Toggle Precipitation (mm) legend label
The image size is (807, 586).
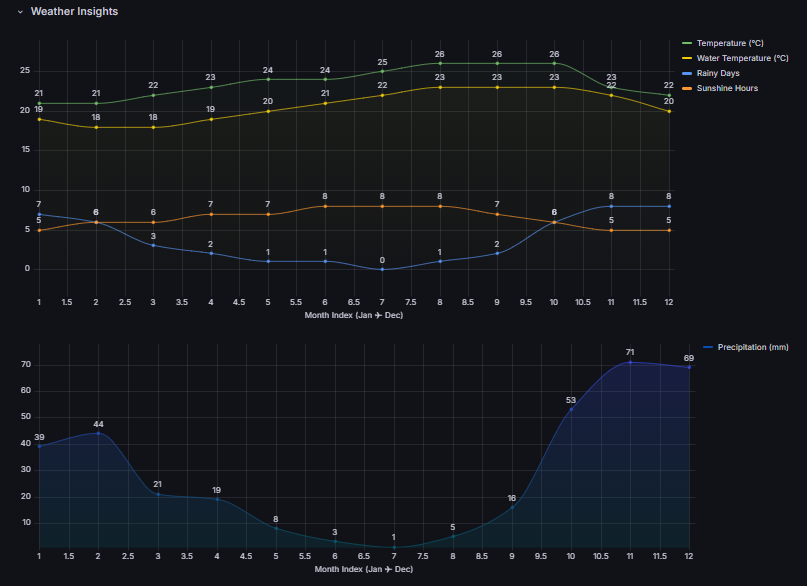tap(750, 347)
